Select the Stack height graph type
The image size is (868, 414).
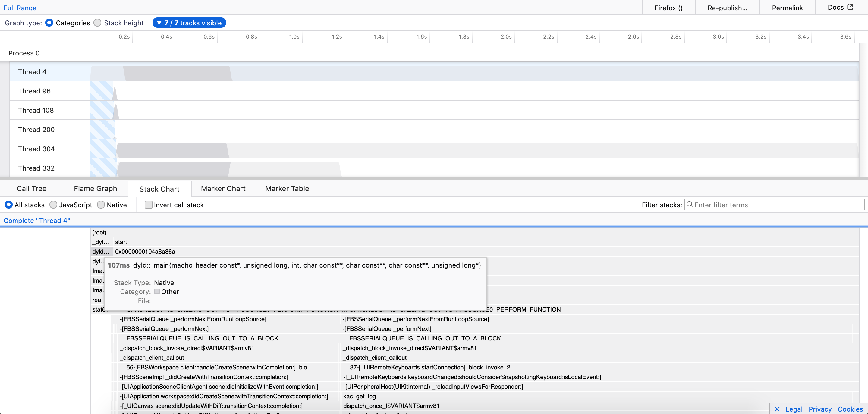coord(97,23)
